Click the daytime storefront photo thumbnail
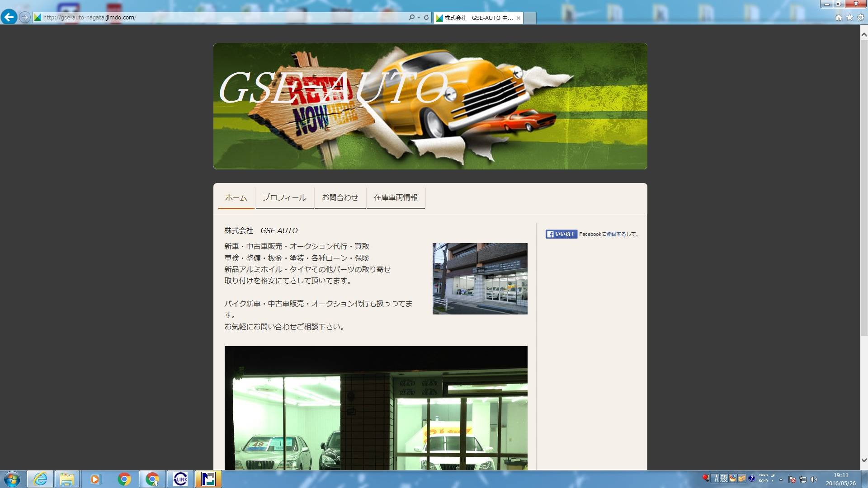The image size is (868, 488). tap(480, 279)
